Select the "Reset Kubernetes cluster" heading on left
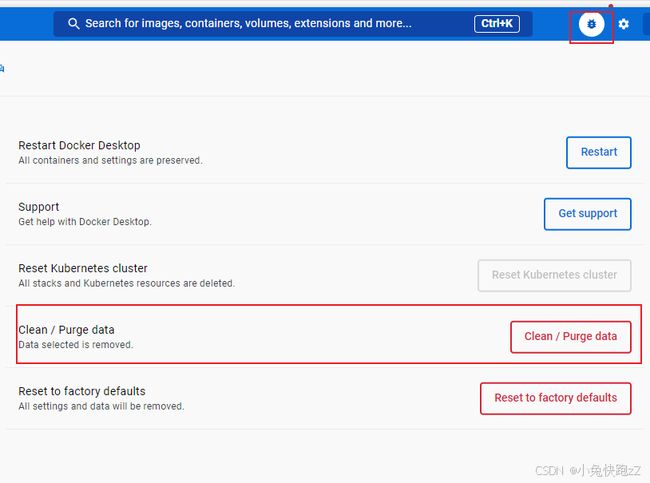The height and width of the screenshot is (483, 650). (x=83, y=268)
